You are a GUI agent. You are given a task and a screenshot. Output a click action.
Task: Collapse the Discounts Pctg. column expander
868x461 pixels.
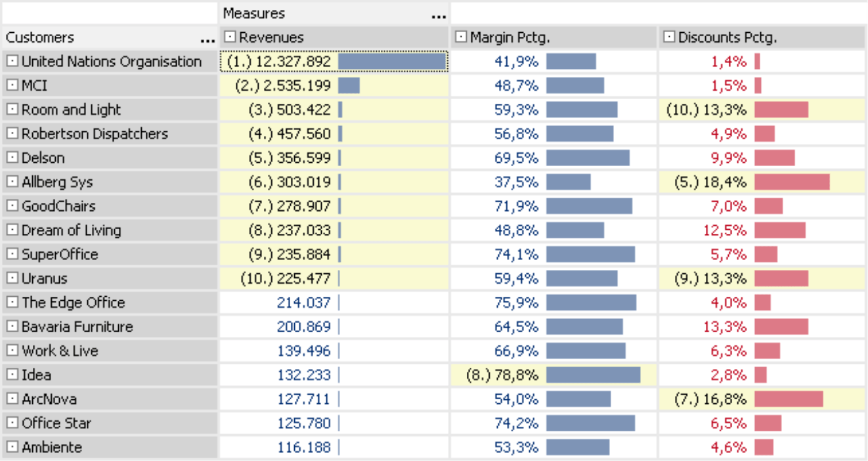[668, 37]
